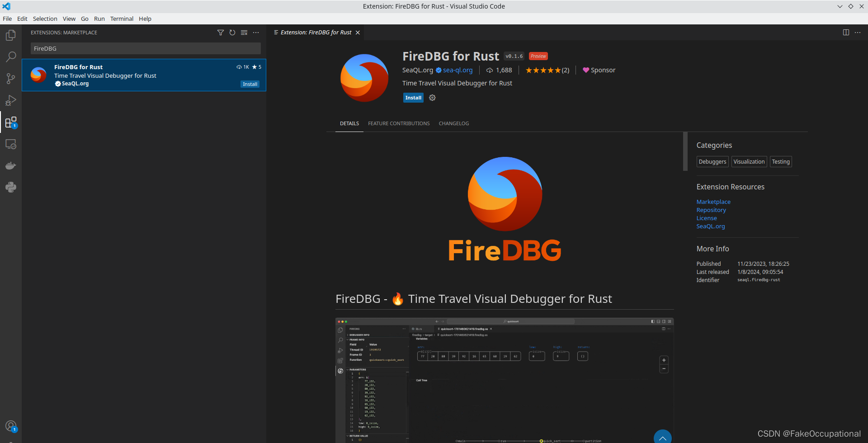Open the Help menu
This screenshot has width=868, height=443.
point(145,19)
